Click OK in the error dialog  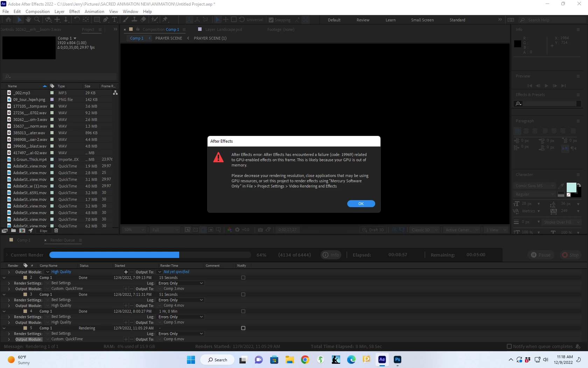tap(361, 204)
